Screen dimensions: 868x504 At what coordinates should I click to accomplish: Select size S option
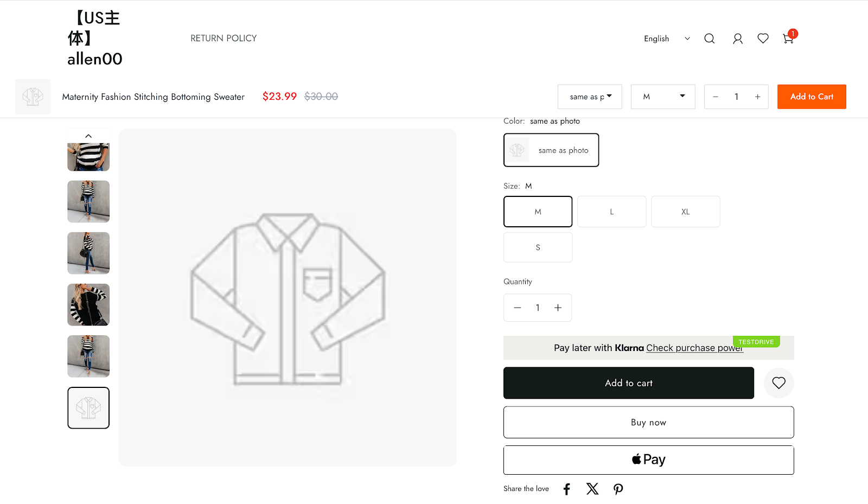click(538, 247)
